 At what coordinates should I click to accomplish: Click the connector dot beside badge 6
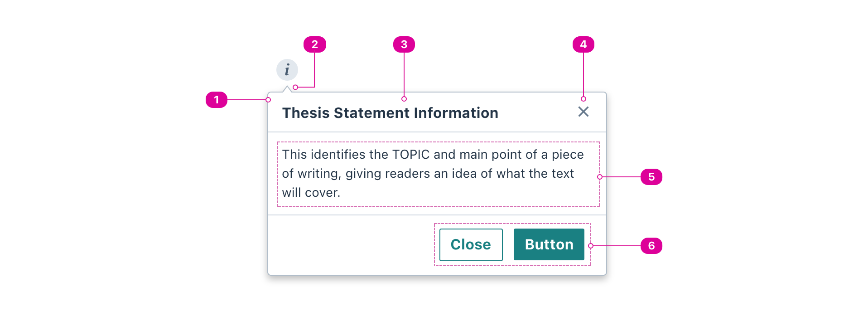pyautogui.click(x=589, y=245)
